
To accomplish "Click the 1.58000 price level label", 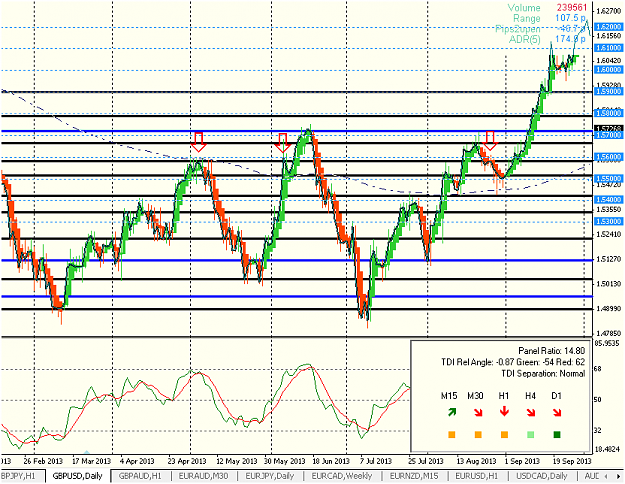I will [607, 114].
